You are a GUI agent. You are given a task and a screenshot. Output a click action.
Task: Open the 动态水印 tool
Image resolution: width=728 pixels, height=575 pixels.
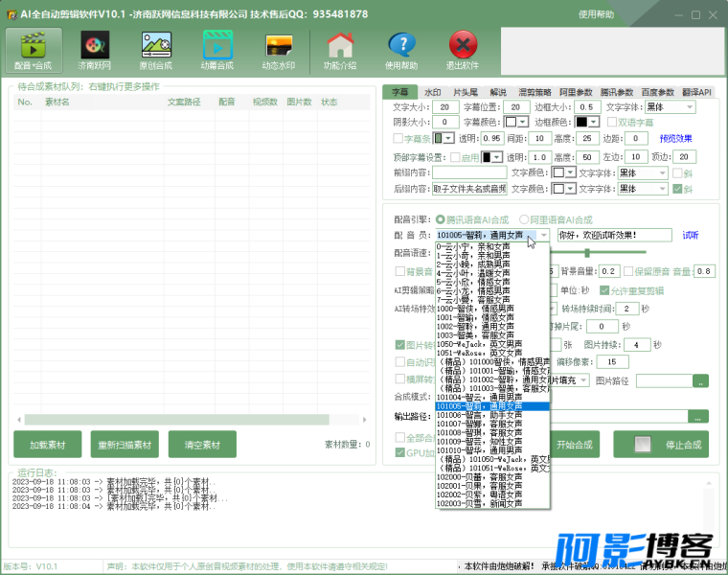279,50
